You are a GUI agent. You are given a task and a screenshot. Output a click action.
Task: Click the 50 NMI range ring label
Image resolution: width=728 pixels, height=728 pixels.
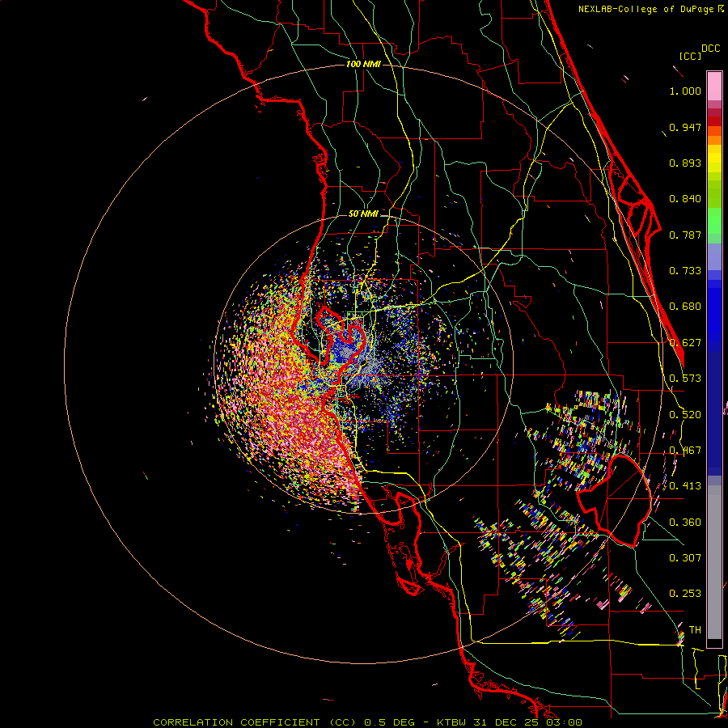click(x=363, y=214)
